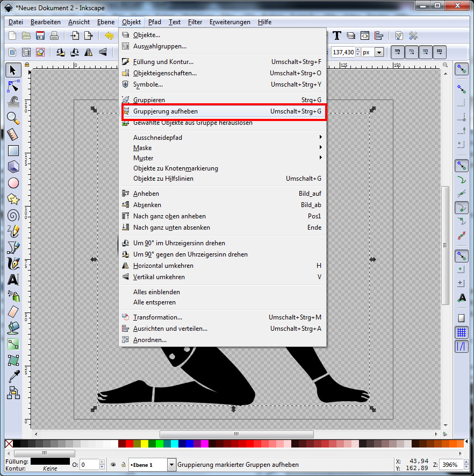Choose Ausrichten und verteilen... entry
Viewport: 474px width, 476px height.
223,329
